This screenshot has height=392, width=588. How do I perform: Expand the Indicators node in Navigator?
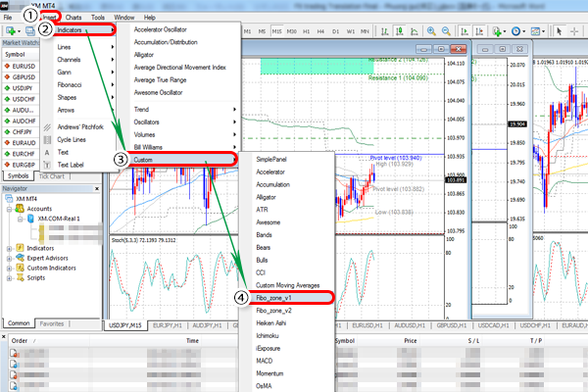(x=9, y=248)
